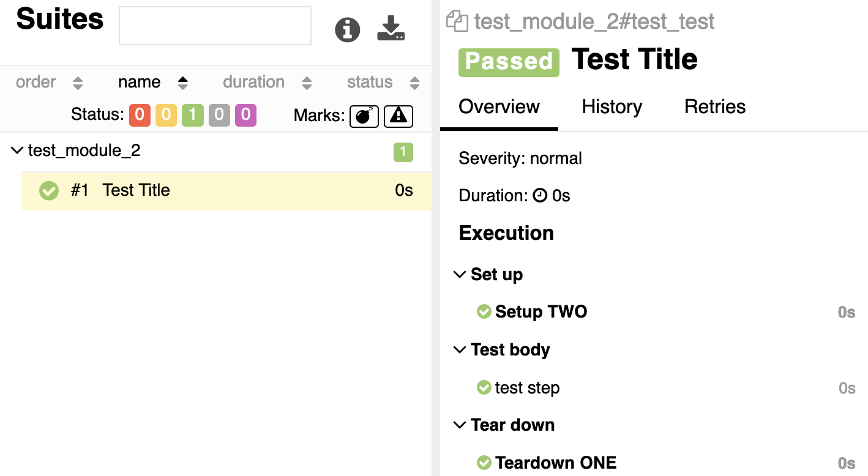Image resolution: width=868 pixels, height=476 pixels.
Task: Download the suites data as CSV
Action: coord(391,29)
